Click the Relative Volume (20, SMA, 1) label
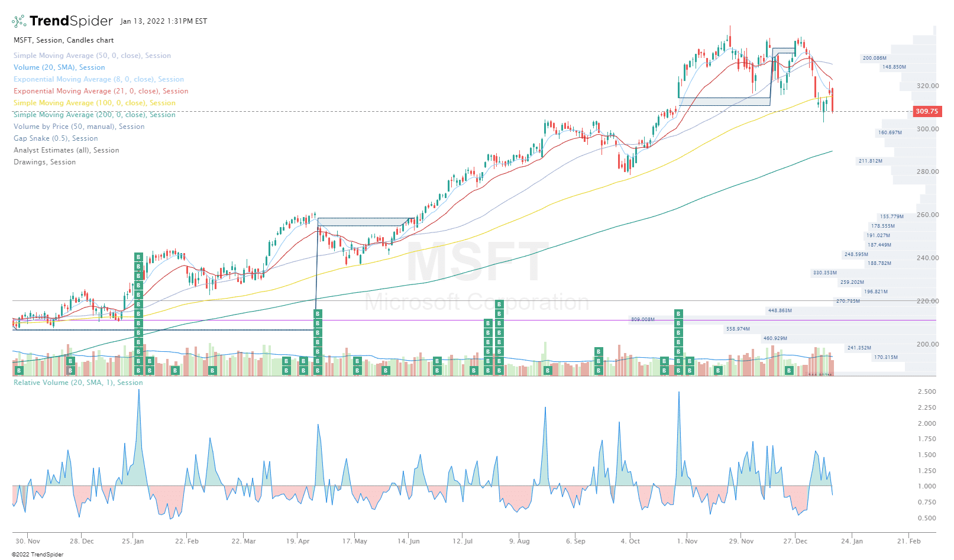 tap(78, 383)
